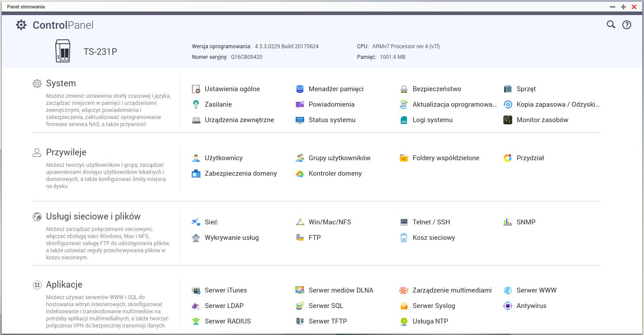Screen dimensions: 644x335
Task: Go to Foldery współdzielone
Action: tap(445, 158)
